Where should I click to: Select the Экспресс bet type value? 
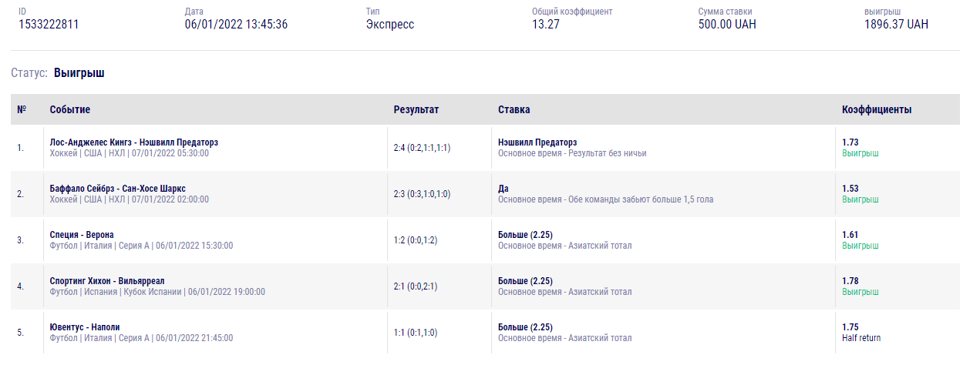point(390,25)
